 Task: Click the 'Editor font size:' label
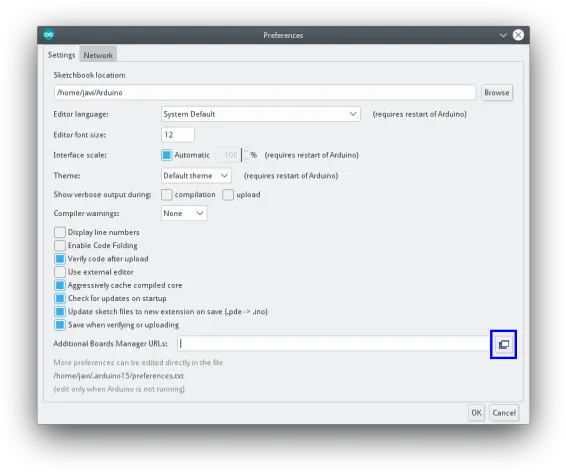click(x=80, y=135)
